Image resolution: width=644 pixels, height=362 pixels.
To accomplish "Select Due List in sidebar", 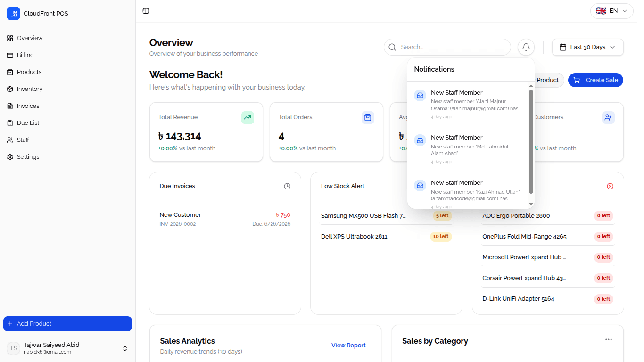I will [x=67, y=123].
